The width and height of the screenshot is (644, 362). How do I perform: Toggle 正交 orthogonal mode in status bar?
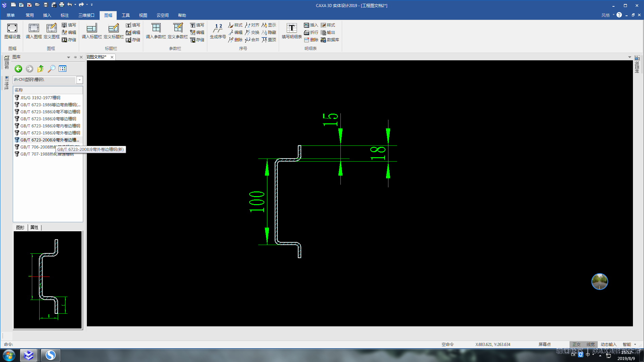pyautogui.click(x=576, y=344)
